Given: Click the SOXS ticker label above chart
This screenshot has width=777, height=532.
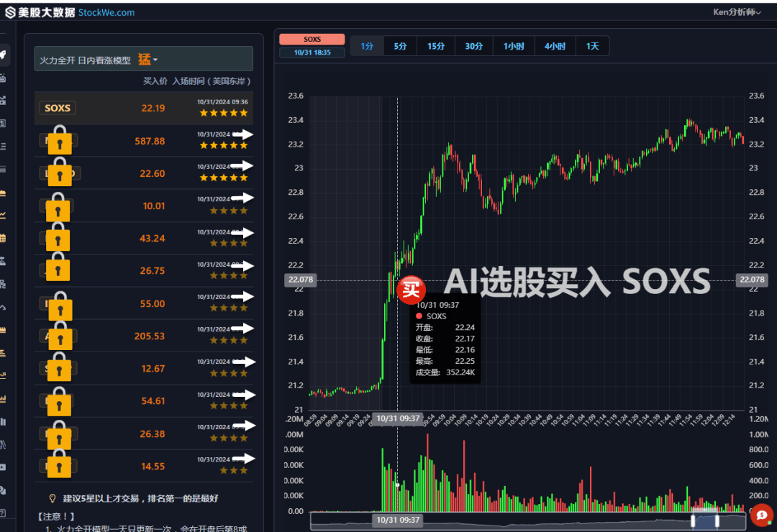Looking at the screenshot, I should click(x=312, y=39).
